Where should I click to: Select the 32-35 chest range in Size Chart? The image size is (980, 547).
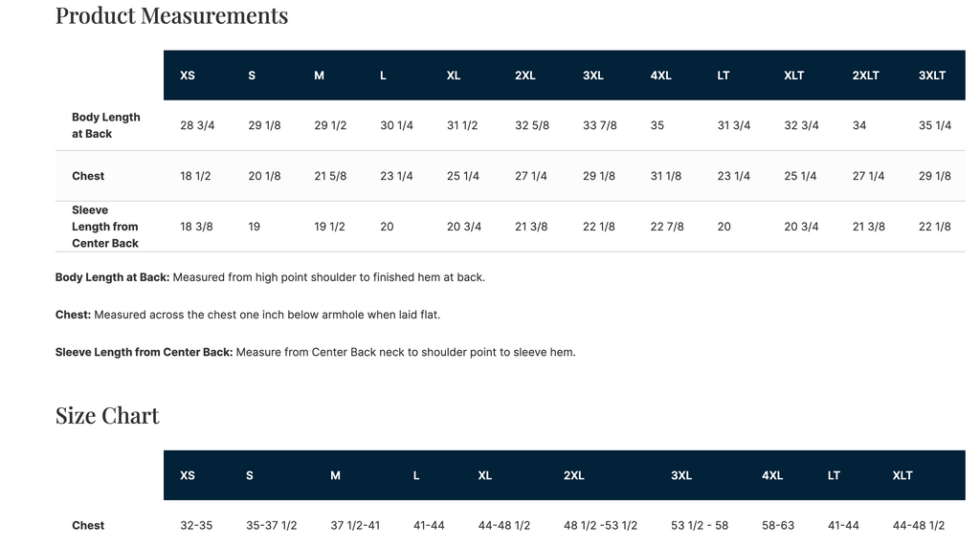click(196, 526)
